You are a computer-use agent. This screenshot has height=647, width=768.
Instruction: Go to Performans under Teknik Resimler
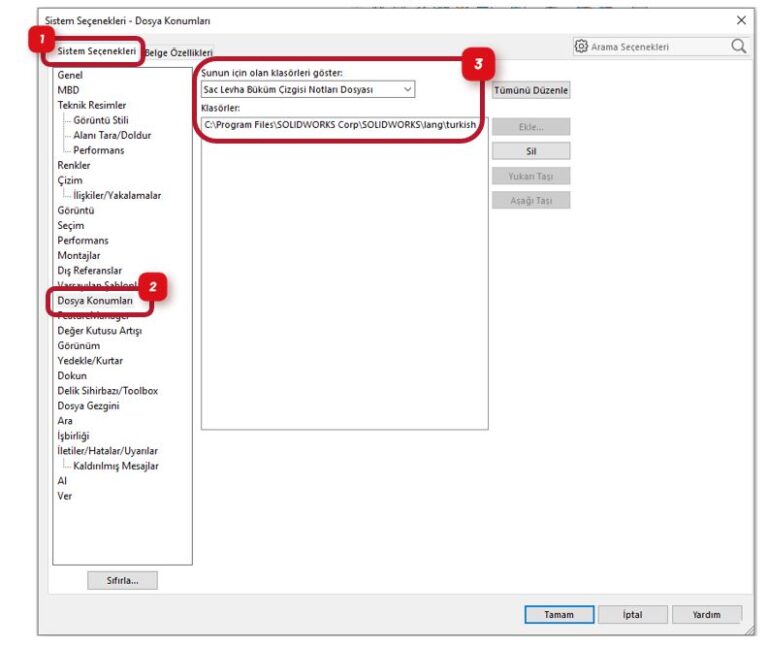(x=99, y=150)
